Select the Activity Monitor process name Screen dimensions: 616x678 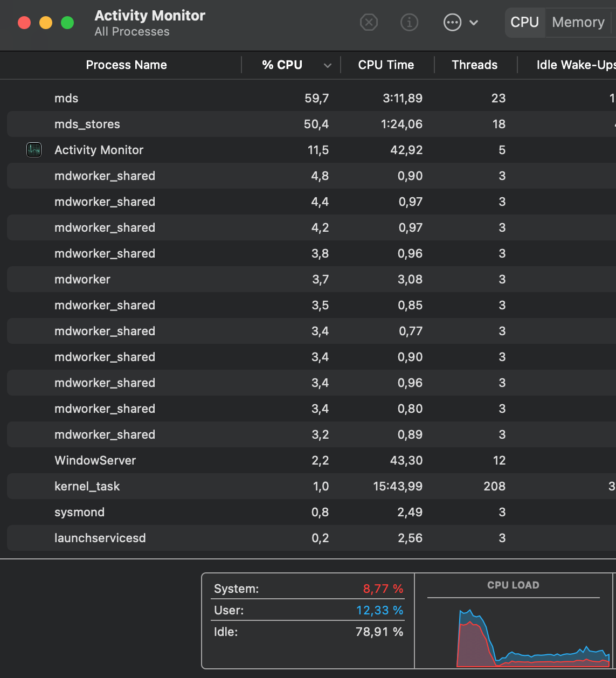[x=99, y=150]
